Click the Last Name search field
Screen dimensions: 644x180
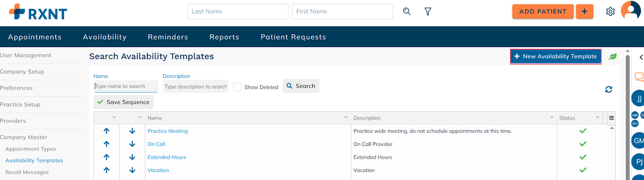[x=237, y=12]
